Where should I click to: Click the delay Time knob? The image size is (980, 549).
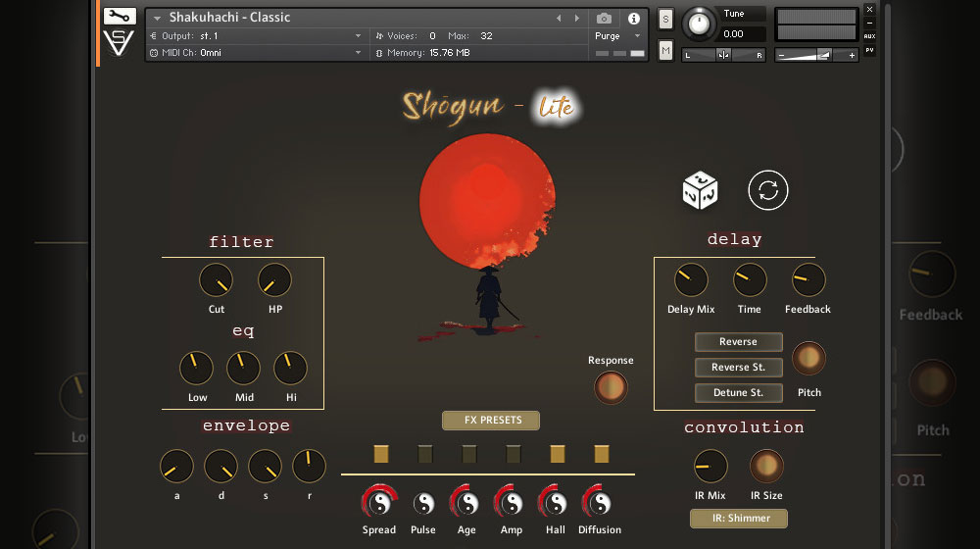750,279
